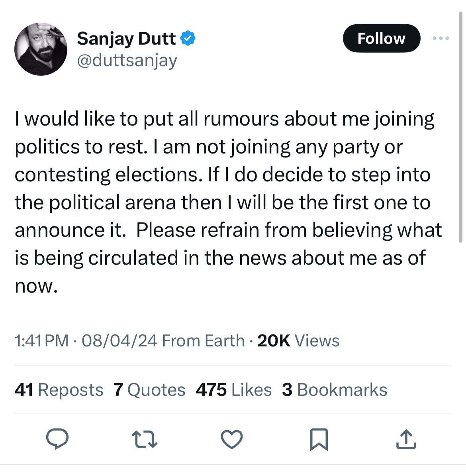Click the From Earth location label
This screenshot has height=476, width=466.
pos(204,341)
